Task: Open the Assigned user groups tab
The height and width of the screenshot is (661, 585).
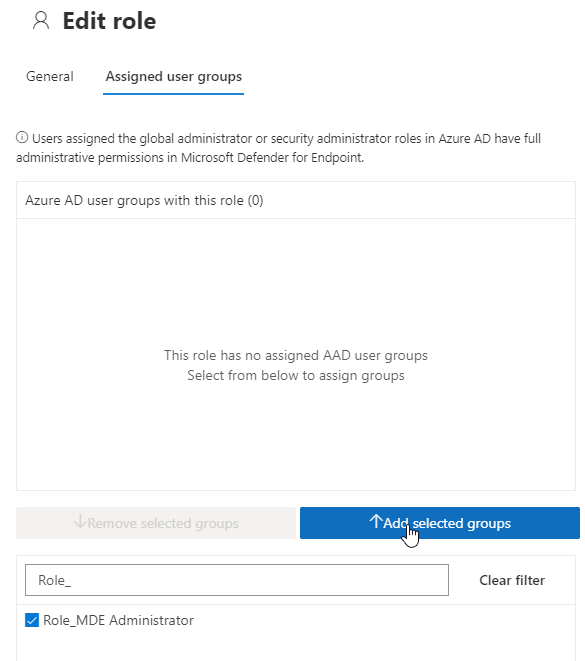Action: click(174, 76)
